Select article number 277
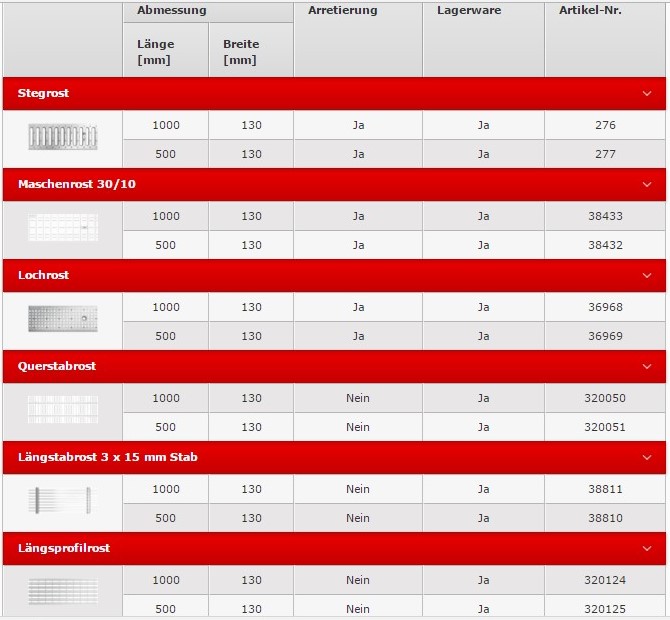Screen dimensions: 670x620 coord(605,154)
